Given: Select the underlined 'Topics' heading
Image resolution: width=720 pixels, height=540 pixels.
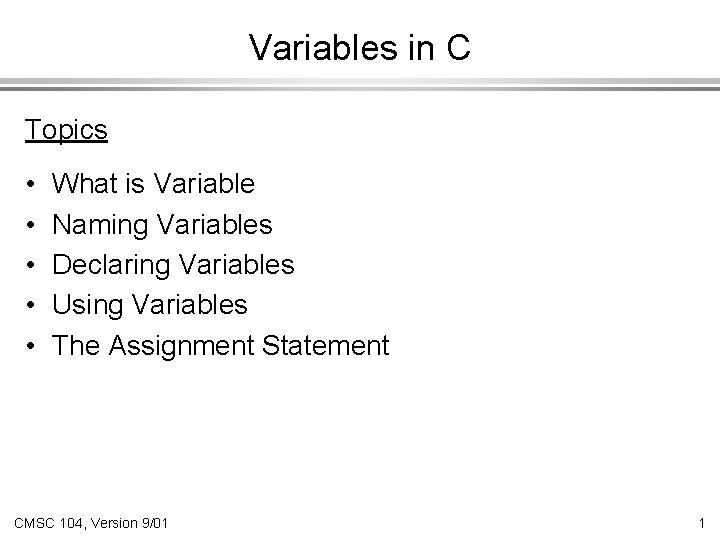Looking at the screenshot, I should coord(66,130).
